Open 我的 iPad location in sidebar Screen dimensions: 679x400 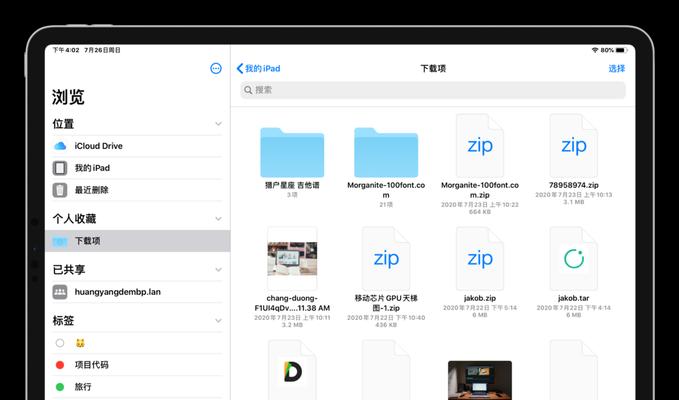pos(137,168)
